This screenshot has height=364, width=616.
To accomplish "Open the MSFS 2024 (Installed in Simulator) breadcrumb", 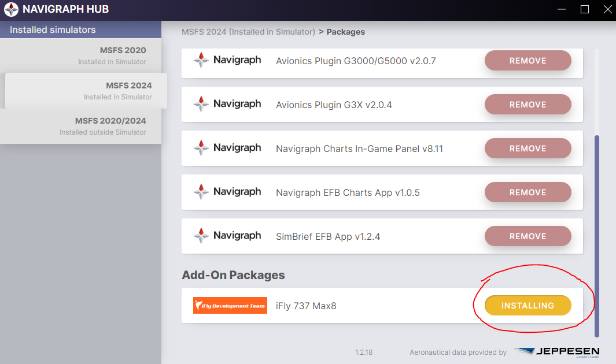I will point(248,32).
